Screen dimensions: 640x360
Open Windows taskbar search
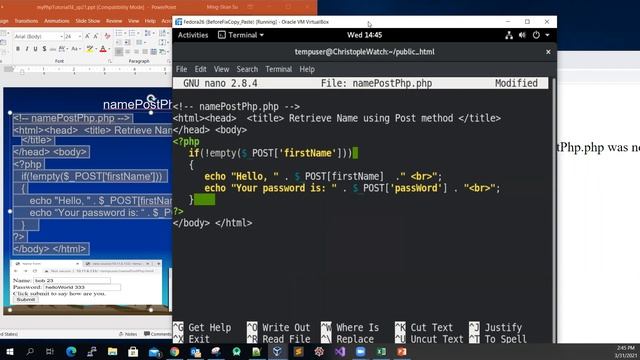click(30, 351)
